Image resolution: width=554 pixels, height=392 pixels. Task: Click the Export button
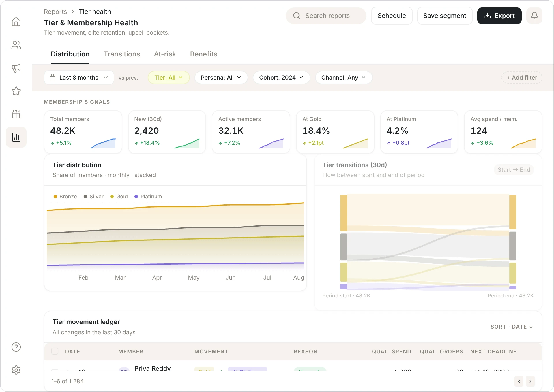click(499, 16)
